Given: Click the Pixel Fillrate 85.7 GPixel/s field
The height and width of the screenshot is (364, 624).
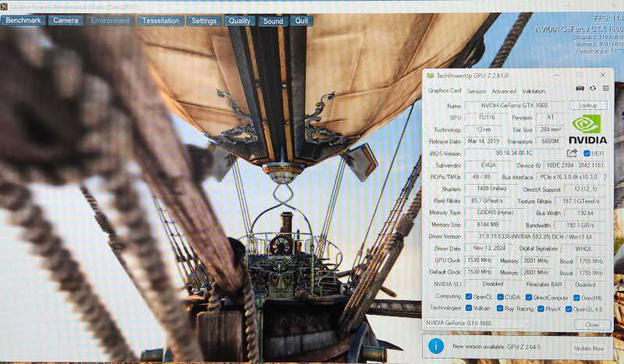Looking at the screenshot, I should 487,200.
